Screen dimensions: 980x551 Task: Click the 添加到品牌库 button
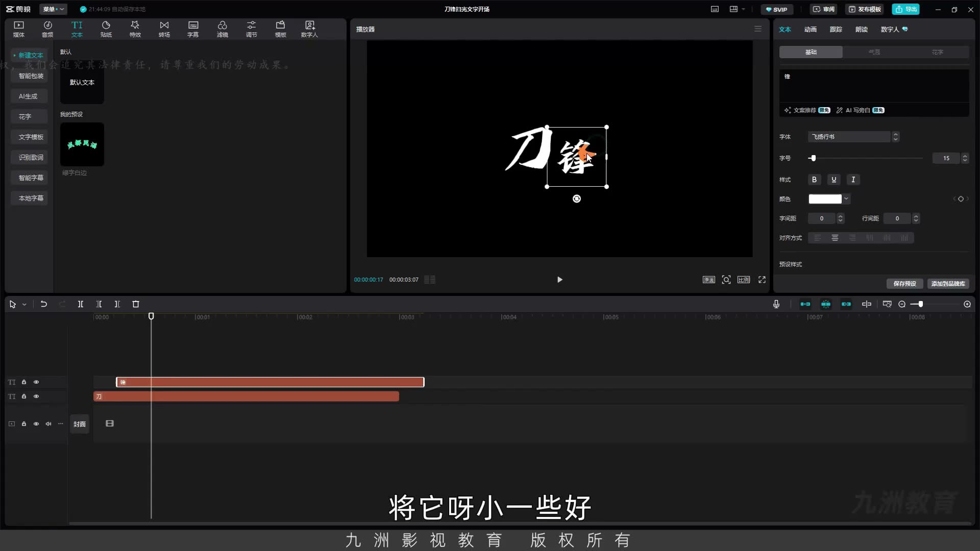click(948, 284)
